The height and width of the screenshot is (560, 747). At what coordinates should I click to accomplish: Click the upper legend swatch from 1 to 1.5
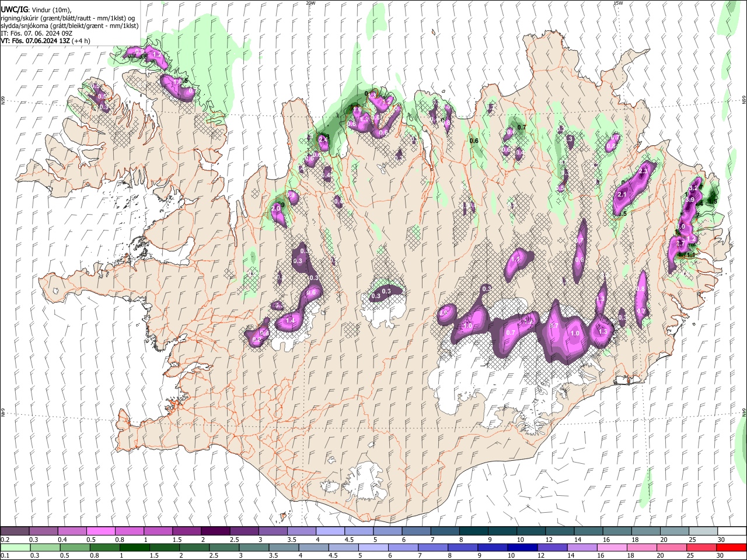[x=158, y=531]
